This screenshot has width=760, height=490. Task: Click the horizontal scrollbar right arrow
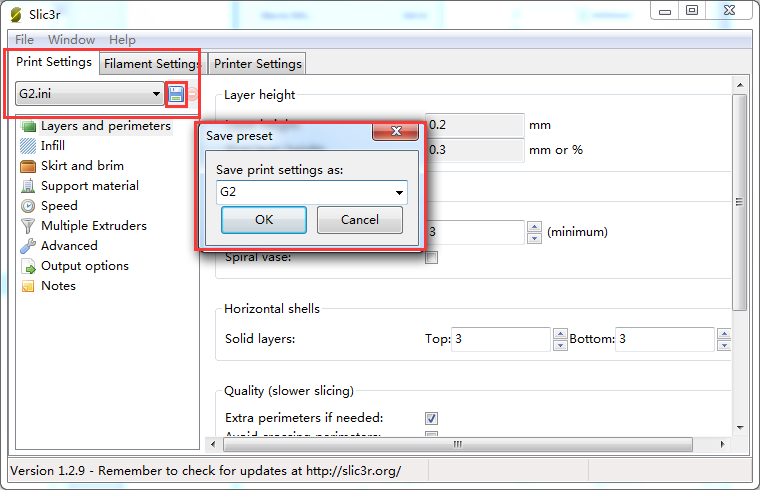(x=723, y=444)
